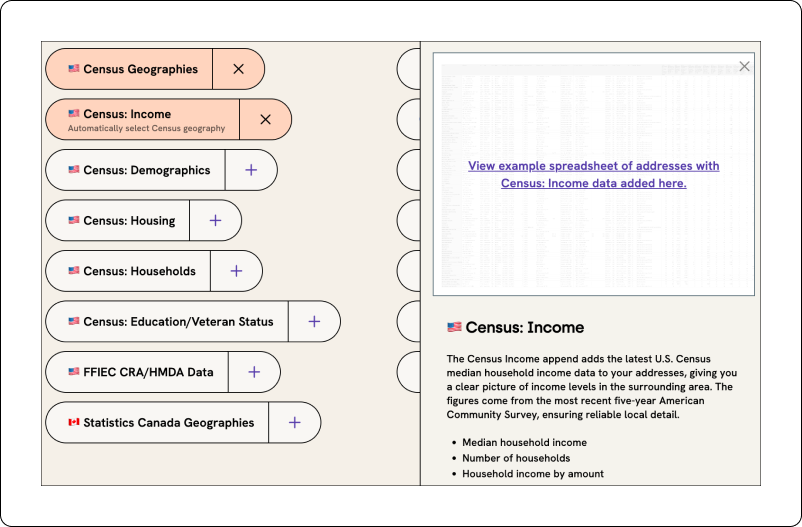Click the US flag in description heading

(454, 326)
